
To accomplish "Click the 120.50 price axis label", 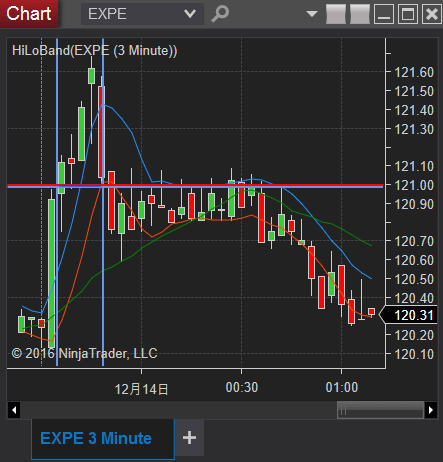I will pyautogui.click(x=414, y=279).
